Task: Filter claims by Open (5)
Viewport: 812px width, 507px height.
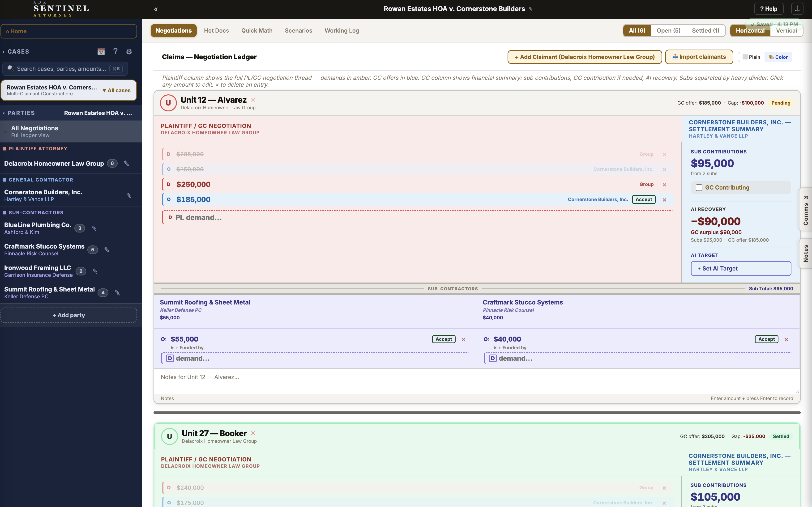Action: point(668,30)
